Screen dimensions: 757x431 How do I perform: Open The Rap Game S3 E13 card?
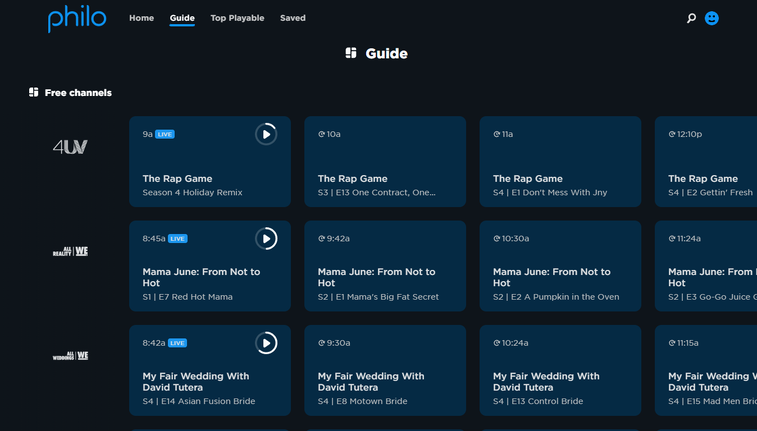pyautogui.click(x=385, y=162)
